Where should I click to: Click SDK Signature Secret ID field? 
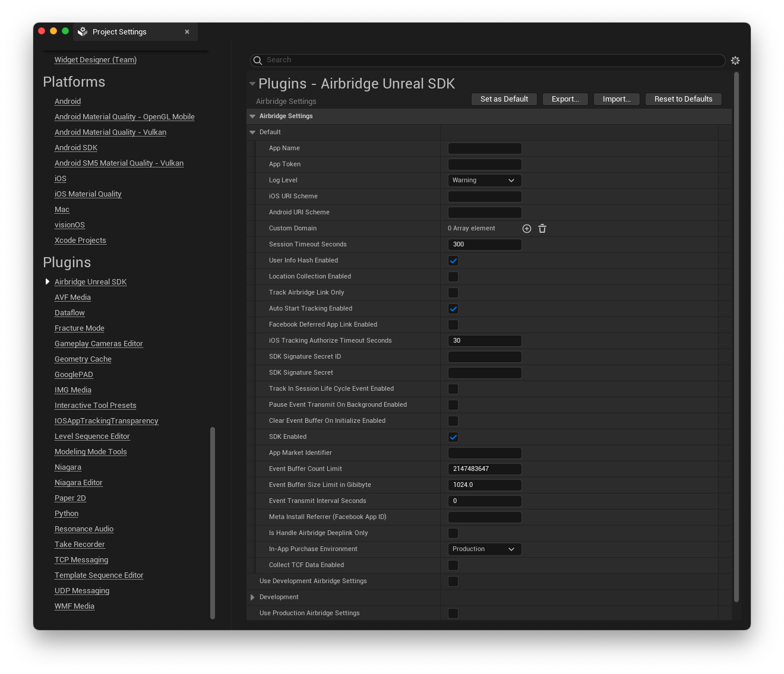click(485, 357)
